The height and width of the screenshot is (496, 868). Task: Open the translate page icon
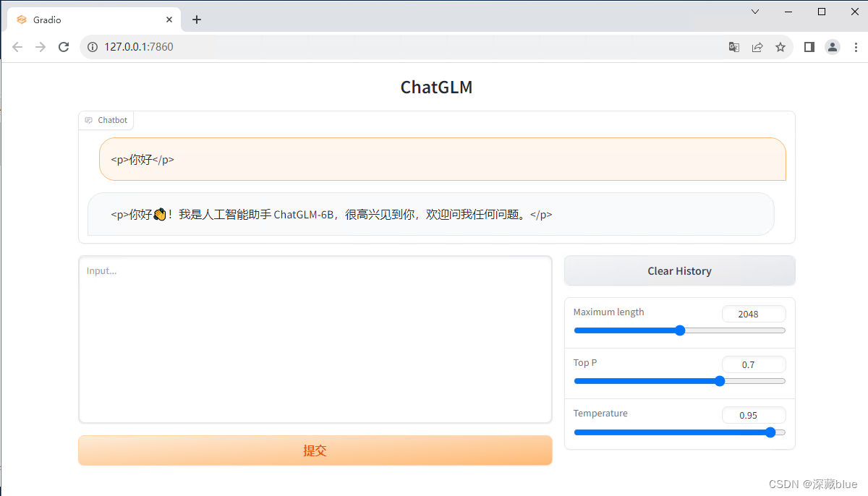[734, 47]
